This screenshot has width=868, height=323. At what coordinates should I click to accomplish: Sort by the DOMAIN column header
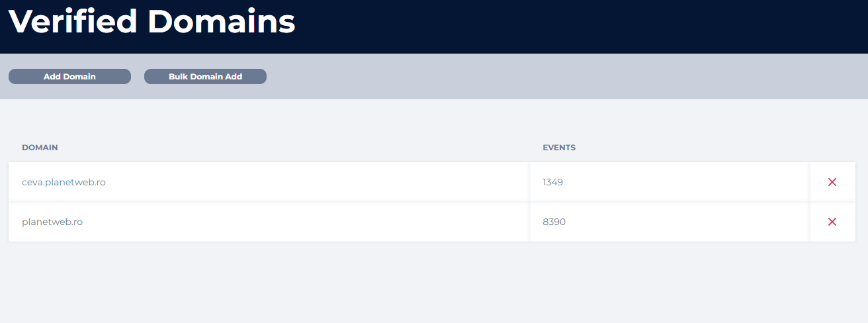coord(40,148)
